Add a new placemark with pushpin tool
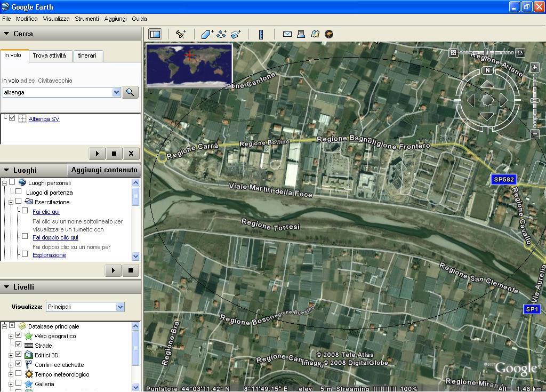The width and height of the screenshot is (546, 392). pos(181,34)
